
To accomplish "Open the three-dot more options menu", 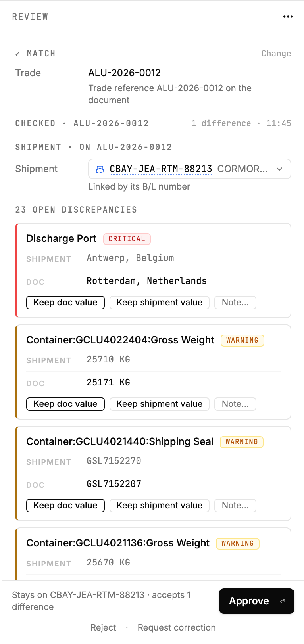I will [x=288, y=17].
